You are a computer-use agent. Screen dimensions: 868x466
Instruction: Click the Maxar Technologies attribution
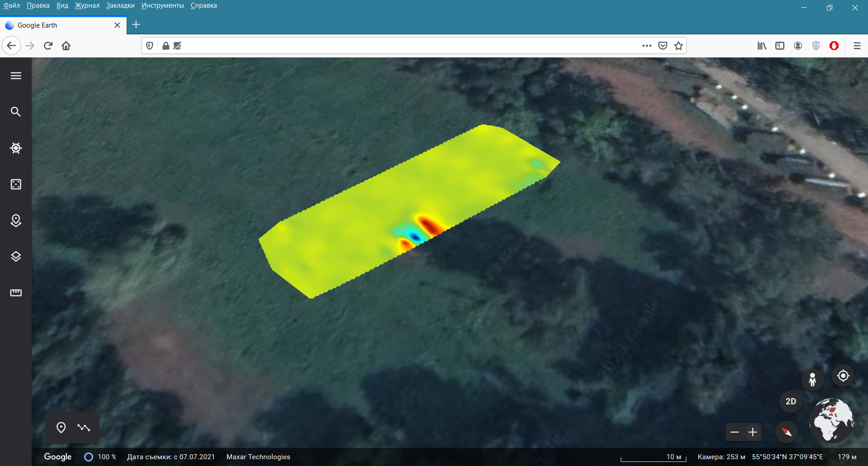pyautogui.click(x=258, y=457)
